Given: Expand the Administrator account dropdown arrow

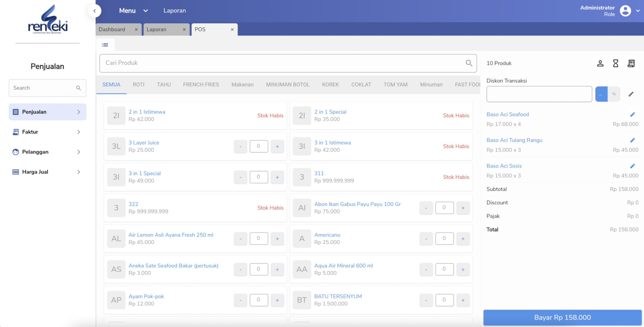Looking at the screenshot, I should coord(638,11).
